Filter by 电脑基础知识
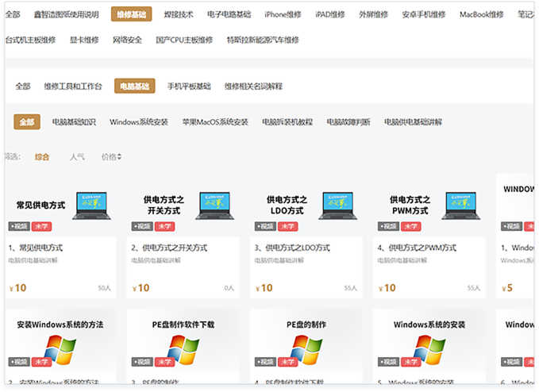539x392 pixels. (74, 122)
